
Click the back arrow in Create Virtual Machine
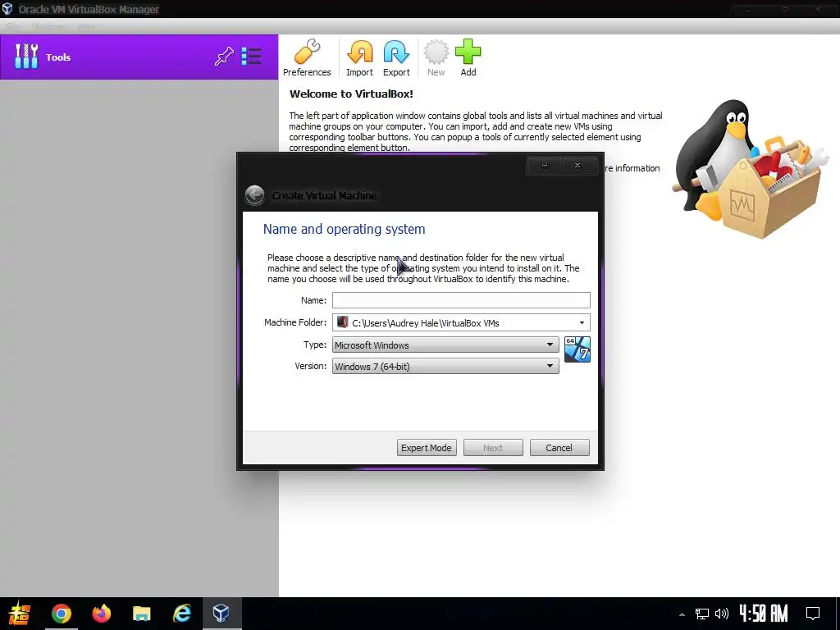pyautogui.click(x=255, y=195)
